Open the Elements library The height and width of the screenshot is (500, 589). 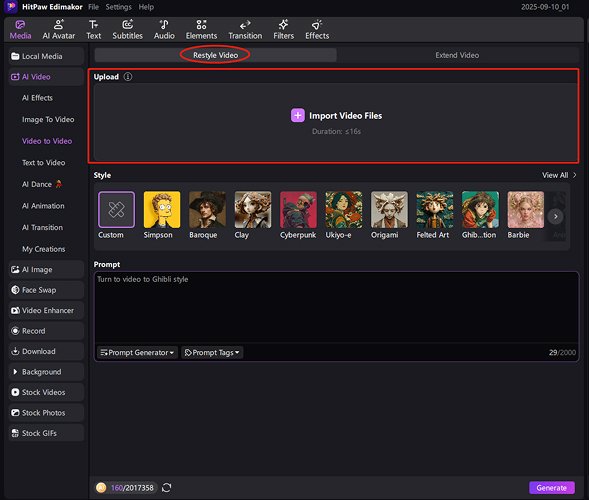[201, 30]
